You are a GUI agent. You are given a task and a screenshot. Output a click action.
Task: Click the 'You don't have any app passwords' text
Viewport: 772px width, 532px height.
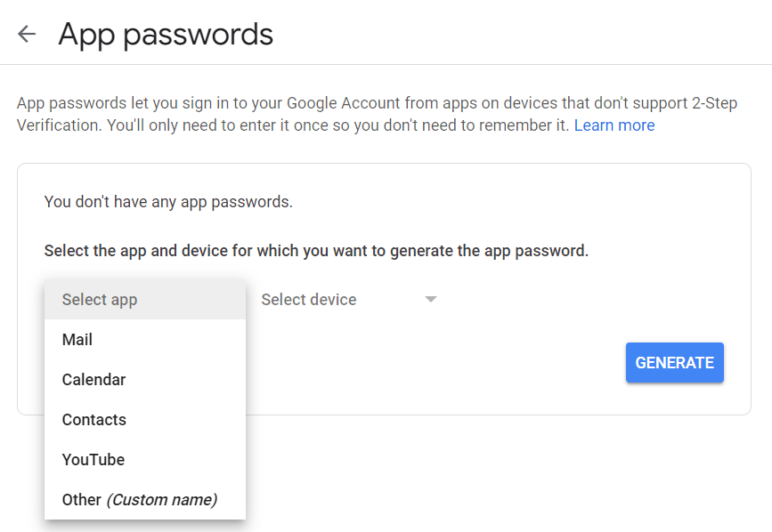(x=168, y=202)
